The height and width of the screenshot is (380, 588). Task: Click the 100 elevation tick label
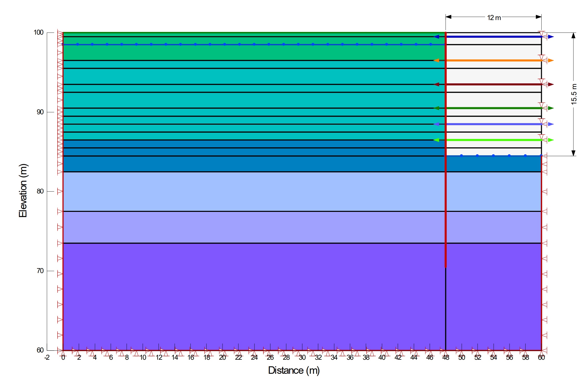(x=38, y=32)
